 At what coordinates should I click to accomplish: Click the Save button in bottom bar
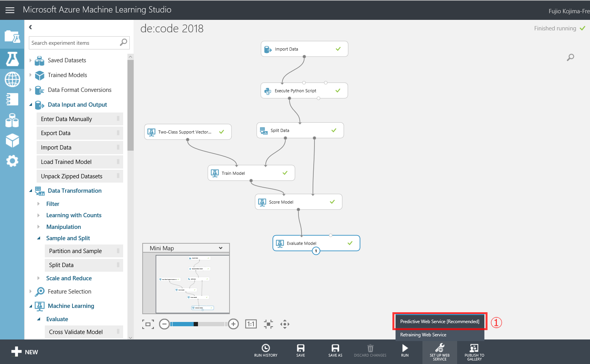pyautogui.click(x=300, y=350)
